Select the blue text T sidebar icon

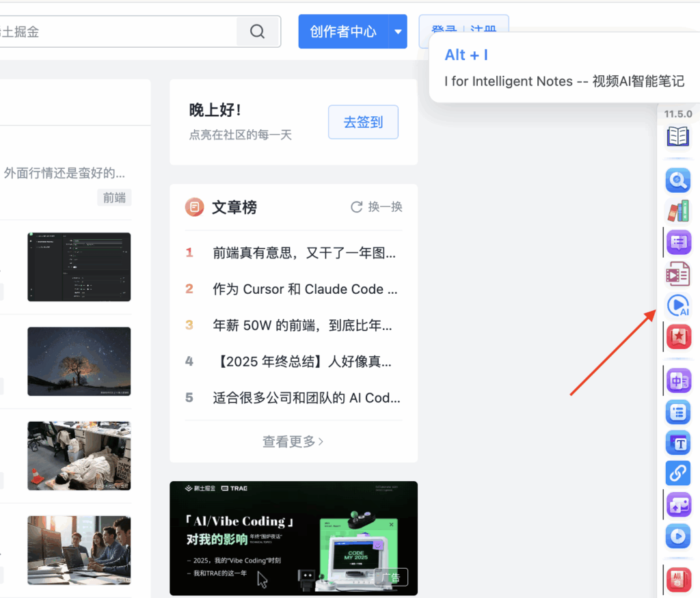coord(678,443)
